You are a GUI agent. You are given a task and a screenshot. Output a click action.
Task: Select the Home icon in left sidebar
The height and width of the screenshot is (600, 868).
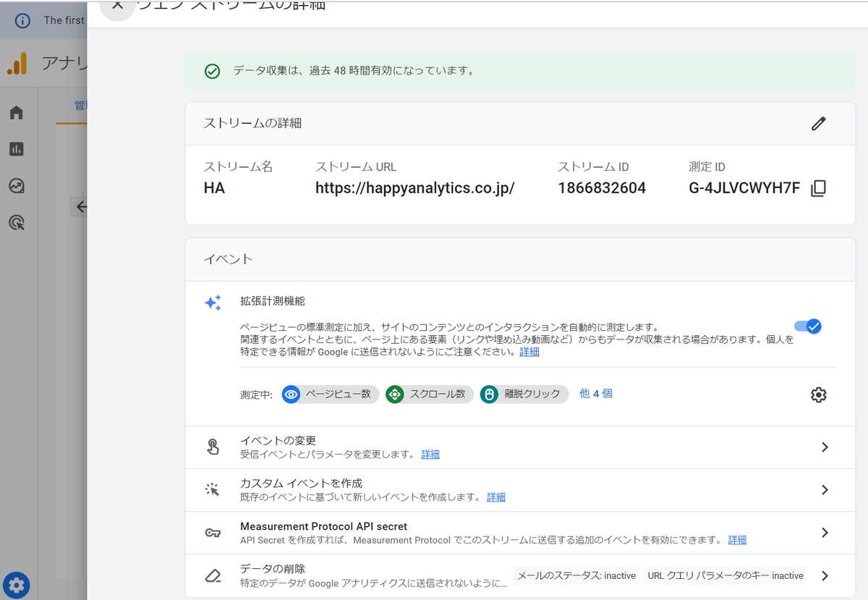pos(17,112)
